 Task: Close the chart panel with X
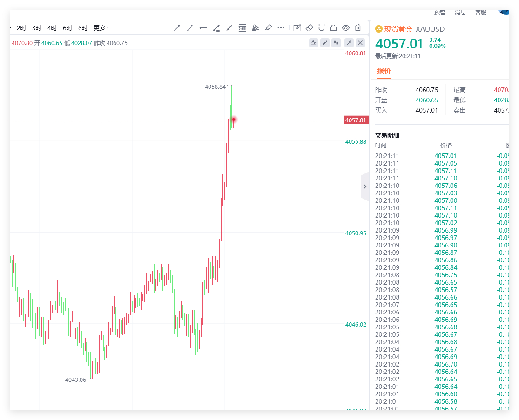tap(360, 43)
